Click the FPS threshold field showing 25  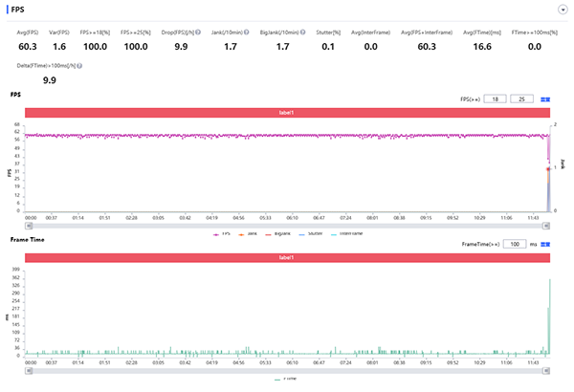point(521,98)
